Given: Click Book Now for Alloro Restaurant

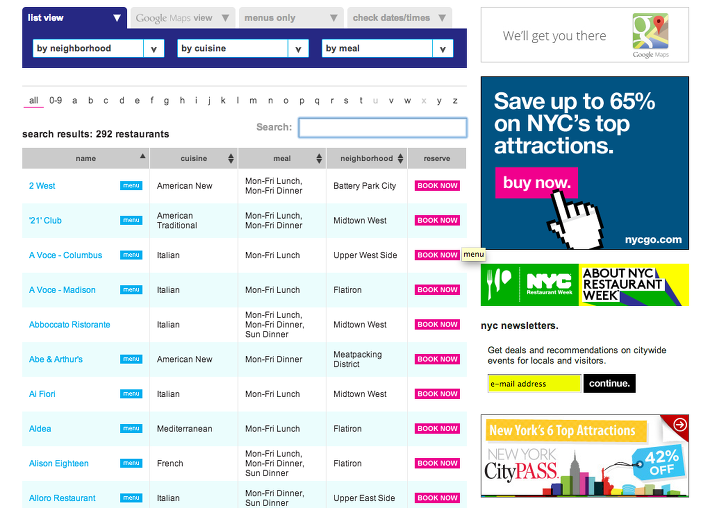Looking at the screenshot, I should pos(437,498).
